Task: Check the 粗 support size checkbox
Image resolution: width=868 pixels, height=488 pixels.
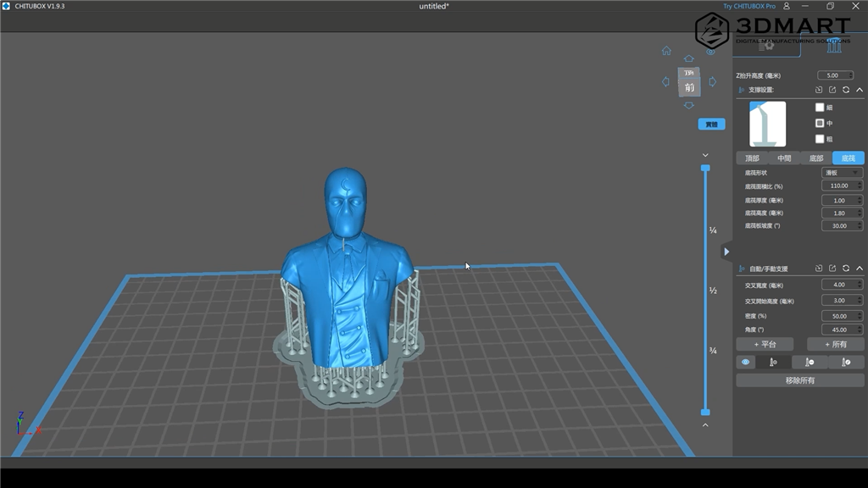Action: [820, 139]
